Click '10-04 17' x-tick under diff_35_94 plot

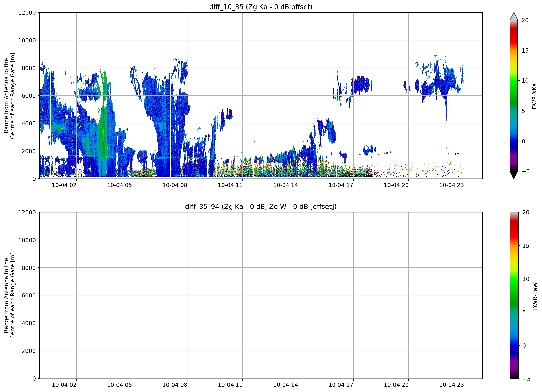[x=341, y=385]
